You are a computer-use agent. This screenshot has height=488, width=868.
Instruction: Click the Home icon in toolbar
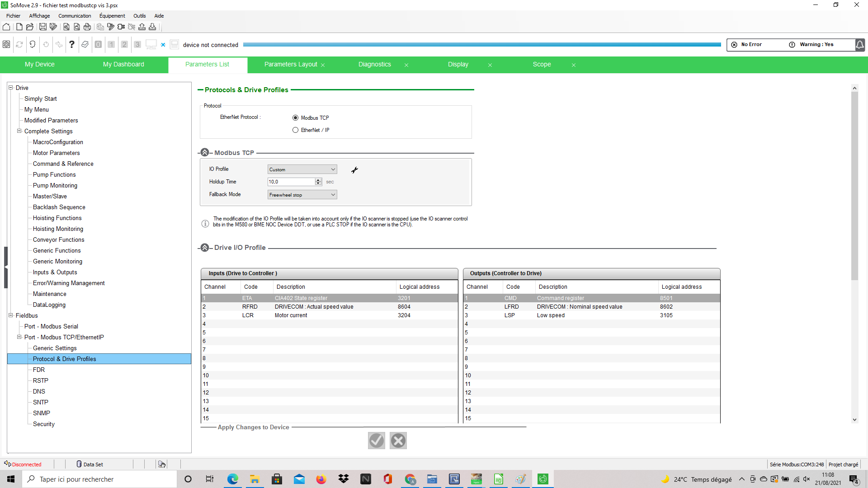click(6, 27)
